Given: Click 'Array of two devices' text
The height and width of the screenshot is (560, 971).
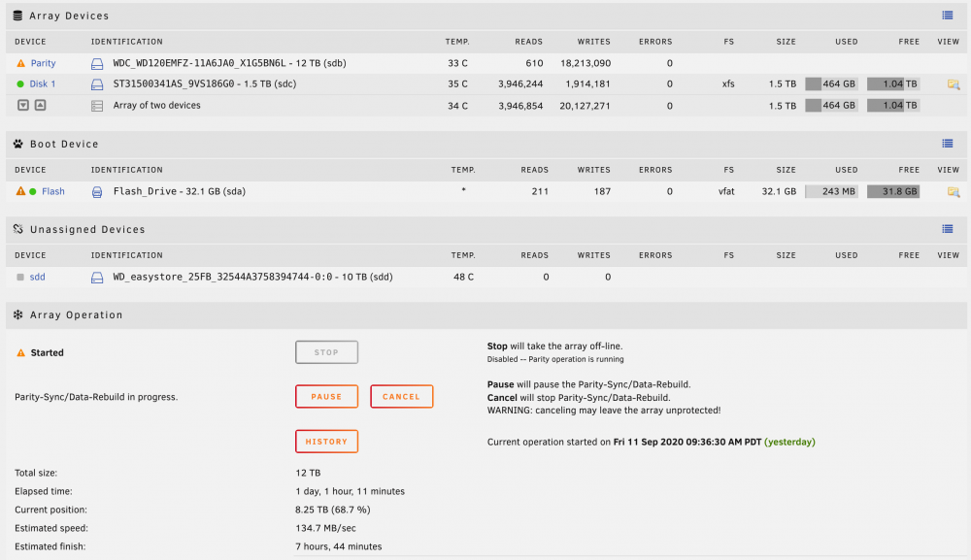Looking at the screenshot, I should (x=156, y=105).
